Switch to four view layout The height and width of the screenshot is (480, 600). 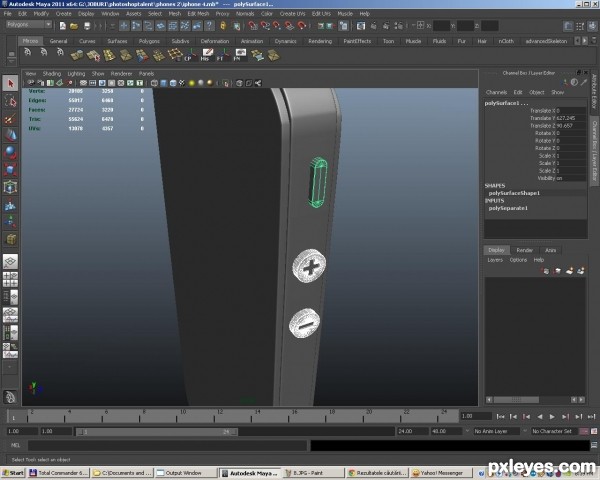click(x=10, y=279)
